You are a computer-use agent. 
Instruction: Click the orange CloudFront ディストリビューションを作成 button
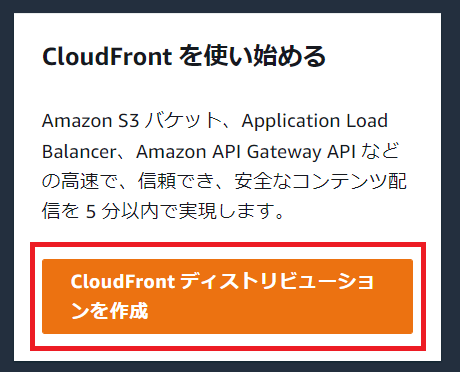click(x=227, y=296)
